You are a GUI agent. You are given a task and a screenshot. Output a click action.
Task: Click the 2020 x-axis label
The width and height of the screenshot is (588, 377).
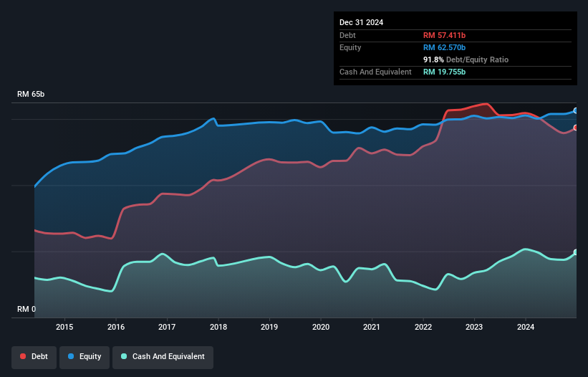[x=321, y=327]
